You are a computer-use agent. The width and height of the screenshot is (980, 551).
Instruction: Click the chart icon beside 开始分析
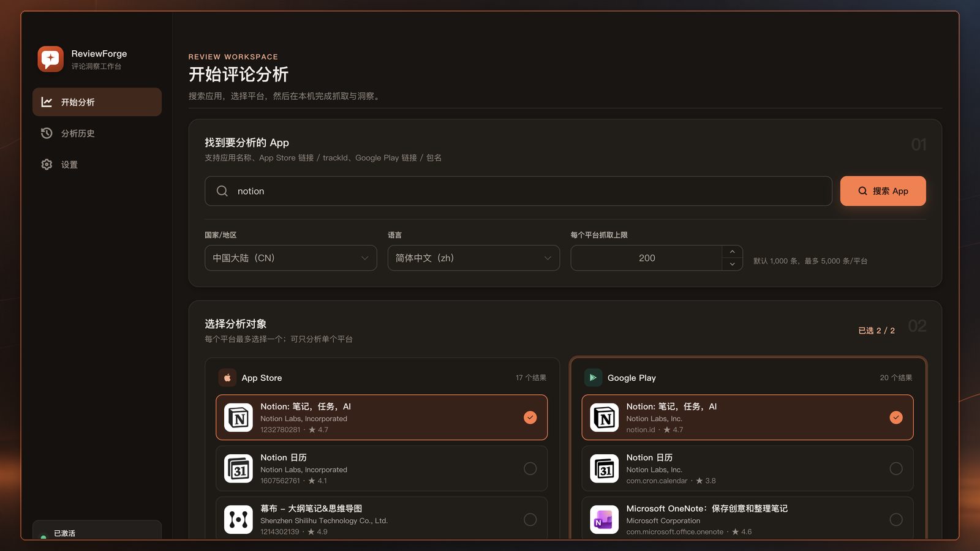click(x=47, y=102)
